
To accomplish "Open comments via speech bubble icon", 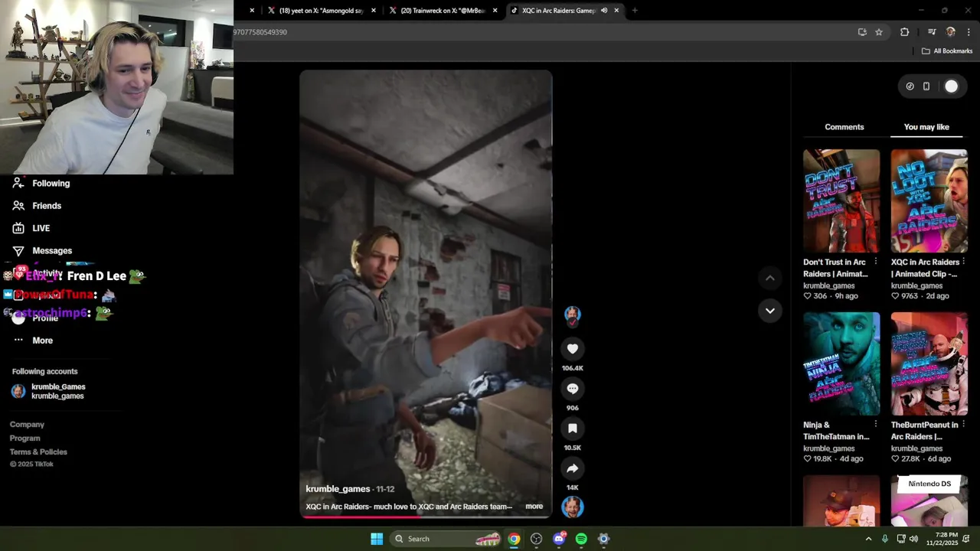I will coord(573,389).
